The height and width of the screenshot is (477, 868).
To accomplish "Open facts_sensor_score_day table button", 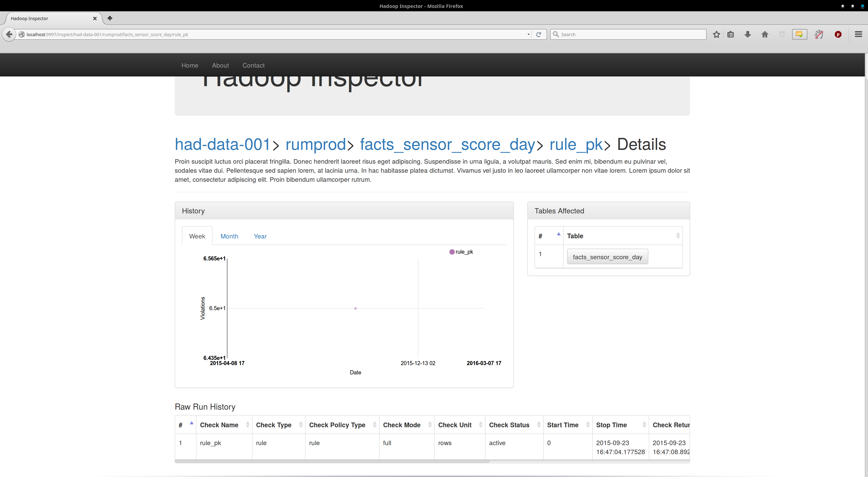I will pos(607,257).
